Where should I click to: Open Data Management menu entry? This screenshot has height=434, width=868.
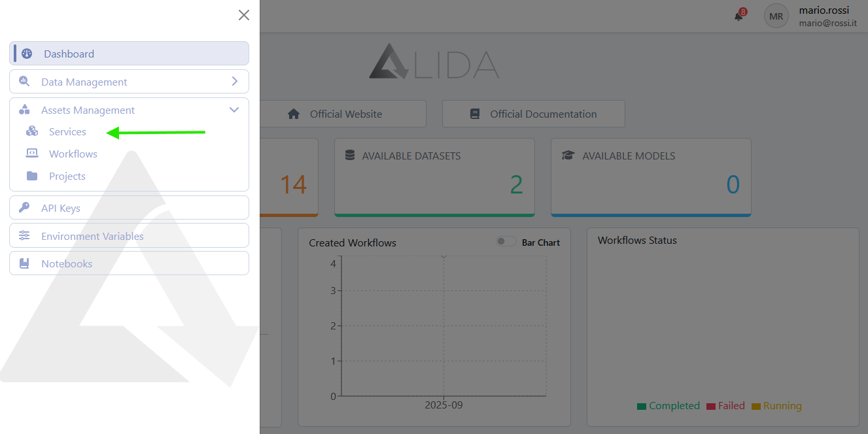coord(129,82)
